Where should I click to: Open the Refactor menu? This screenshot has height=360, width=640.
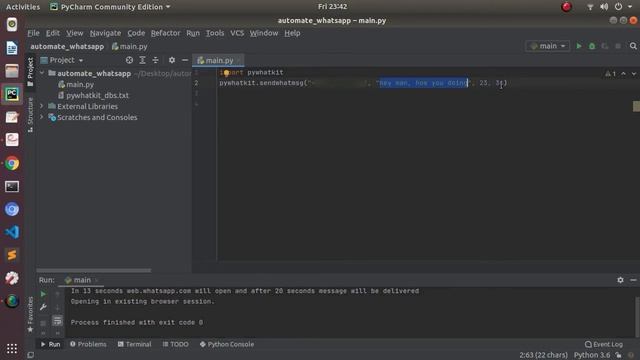165,33
